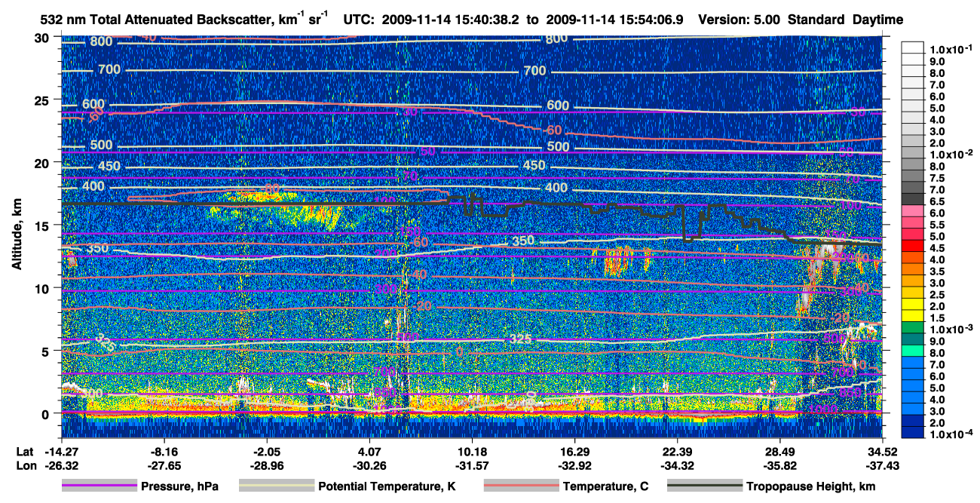The image size is (980, 503).
Task: Click the 'Version: 5.00' text
Action: [740, 20]
